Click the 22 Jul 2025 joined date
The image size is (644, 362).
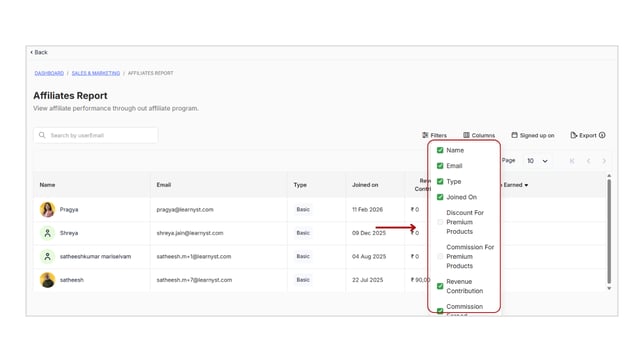coord(367,280)
